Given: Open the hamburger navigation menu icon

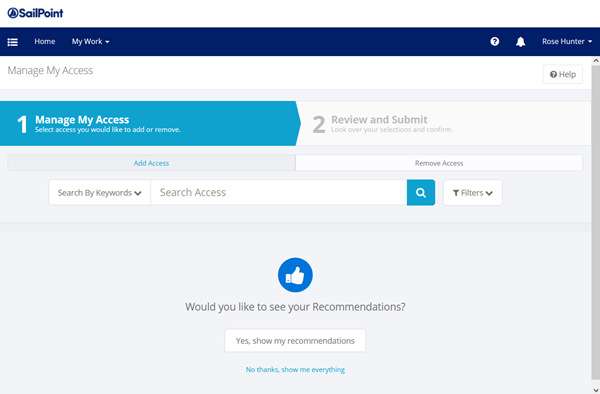Looking at the screenshot, I should 13,42.
